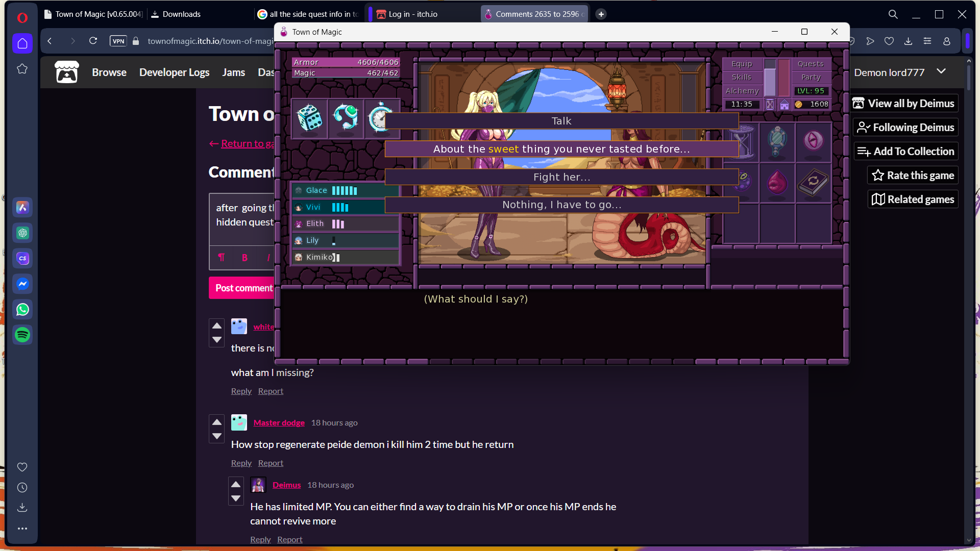
Task: Expand the Demon lord777 account menu
Action: point(941,71)
